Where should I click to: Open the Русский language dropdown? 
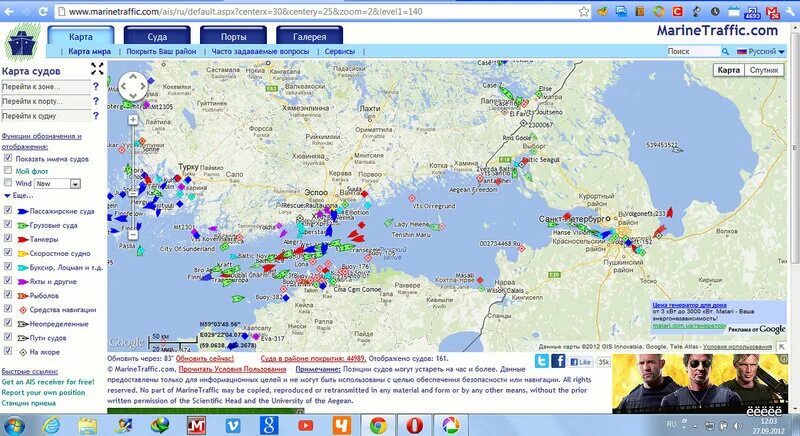(x=760, y=52)
